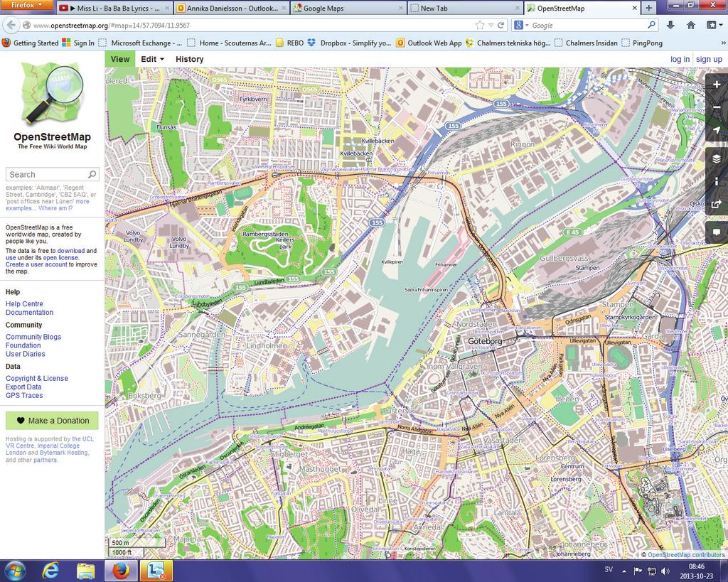
Task: Switch to the New Tab tab
Action: point(465,8)
